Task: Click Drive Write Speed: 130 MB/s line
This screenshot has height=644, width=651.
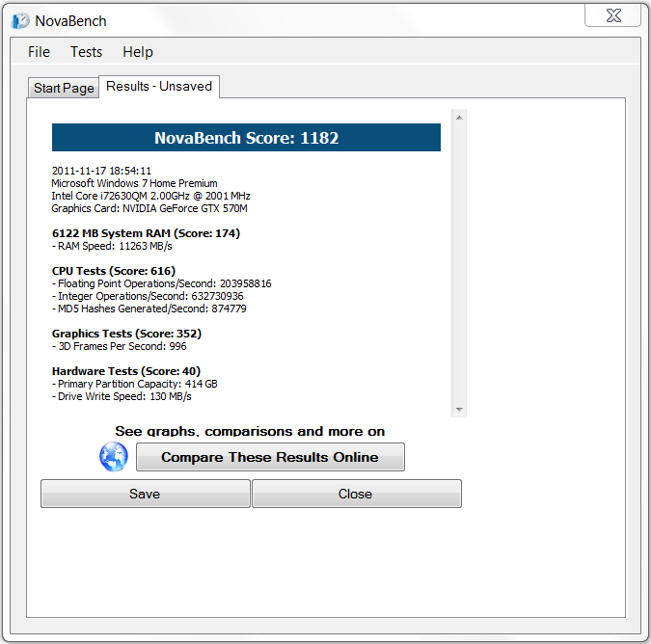Action: click(x=122, y=396)
